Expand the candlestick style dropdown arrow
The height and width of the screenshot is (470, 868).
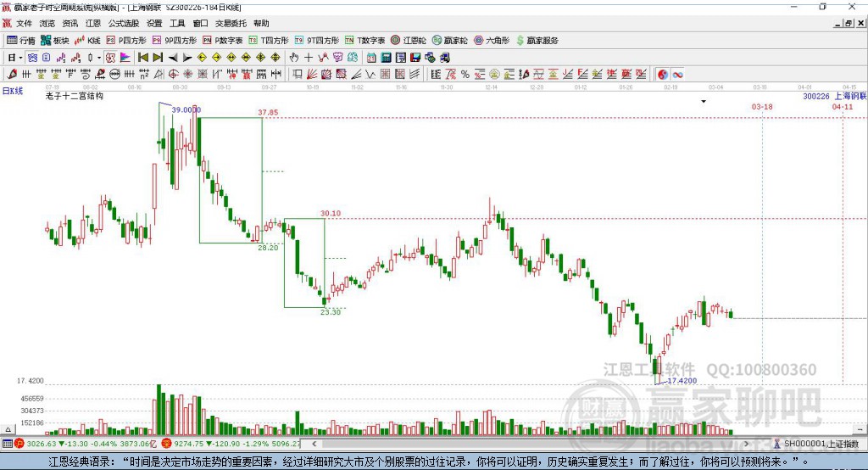pos(99,58)
